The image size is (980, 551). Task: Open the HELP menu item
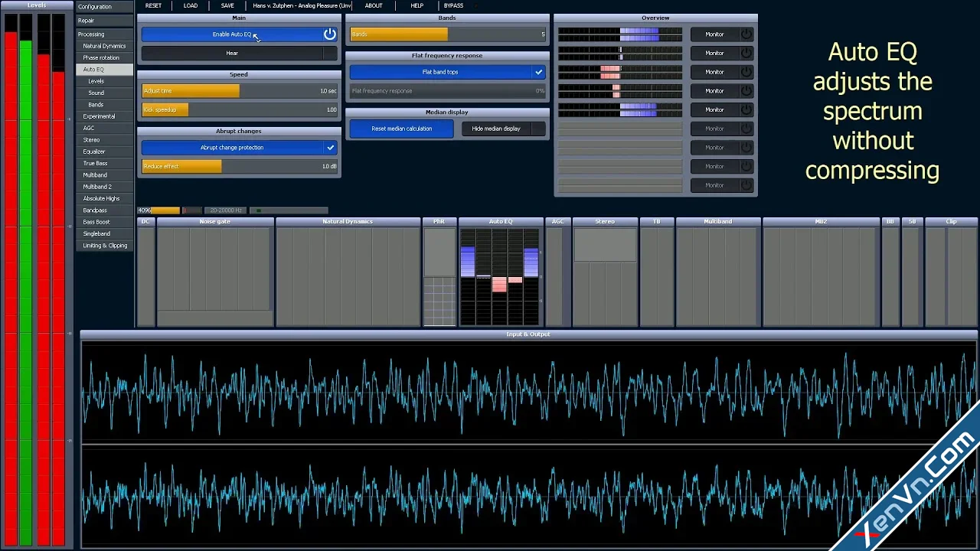(416, 5)
